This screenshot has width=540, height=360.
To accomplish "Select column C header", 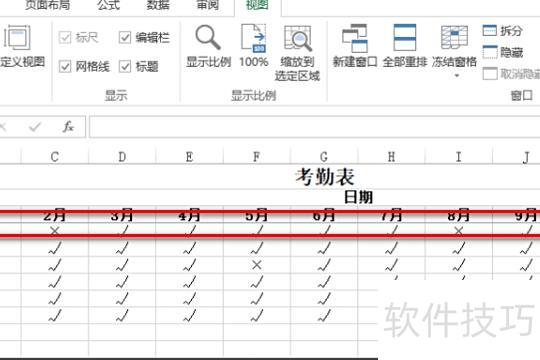I will pos(55,157).
